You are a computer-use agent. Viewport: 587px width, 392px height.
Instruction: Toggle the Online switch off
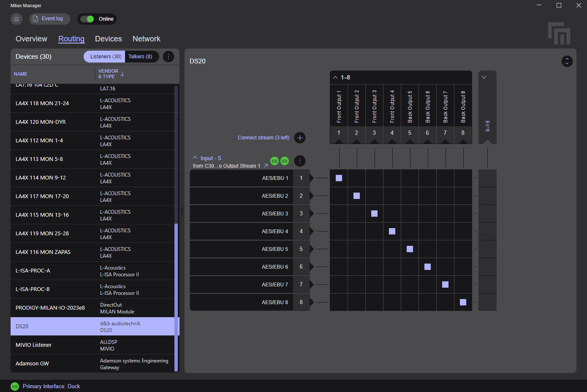point(87,19)
